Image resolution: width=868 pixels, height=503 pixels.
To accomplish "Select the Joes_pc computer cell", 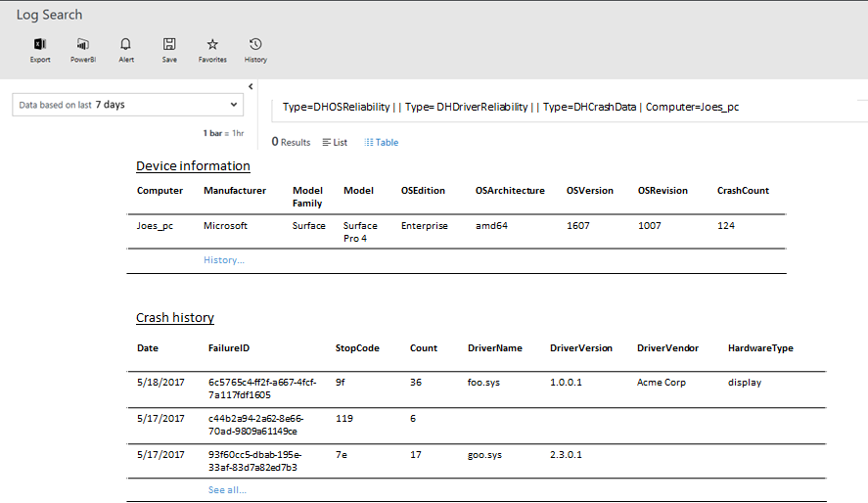I will coord(155,226).
